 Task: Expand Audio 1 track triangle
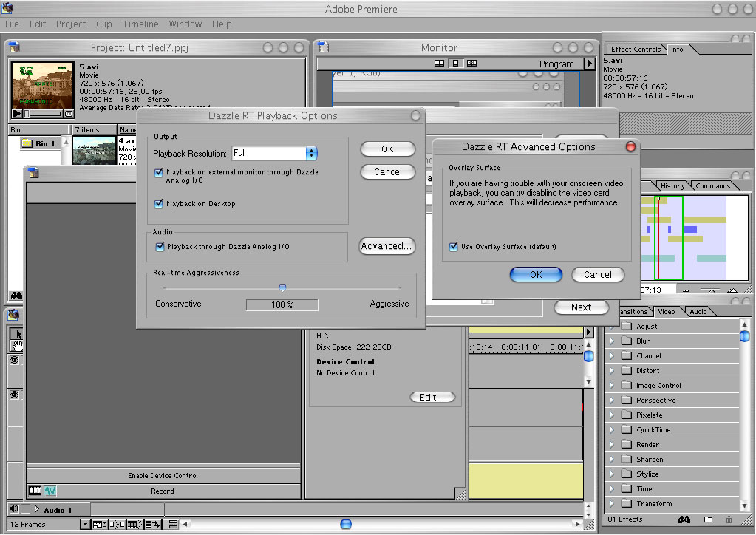[37, 509]
